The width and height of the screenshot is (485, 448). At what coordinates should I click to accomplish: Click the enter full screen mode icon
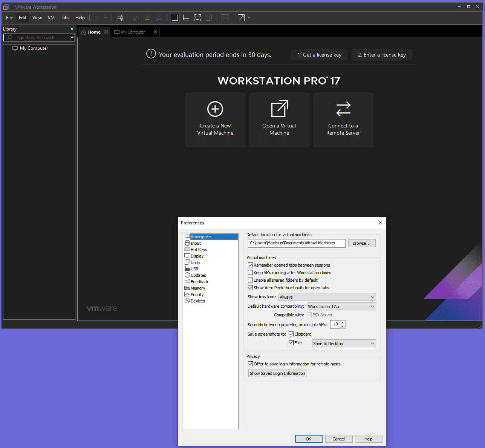pyautogui.click(x=197, y=18)
